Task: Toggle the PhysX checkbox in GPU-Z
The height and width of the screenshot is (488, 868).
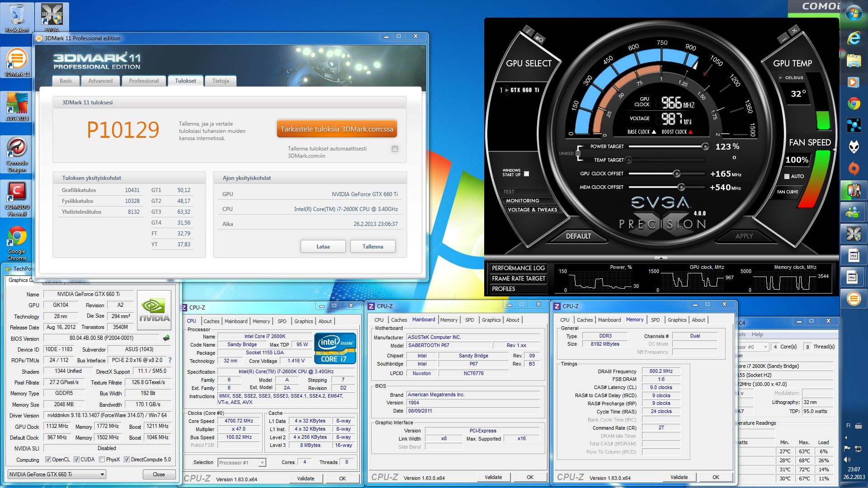Action: click(x=102, y=460)
